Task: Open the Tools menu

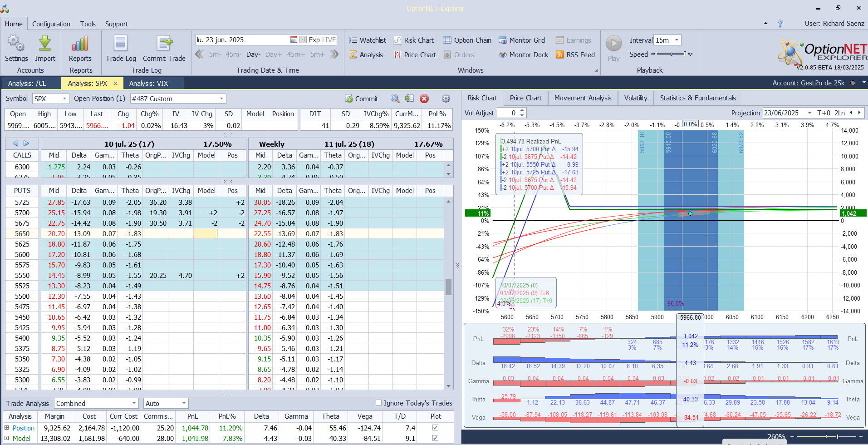Action: click(88, 24)
